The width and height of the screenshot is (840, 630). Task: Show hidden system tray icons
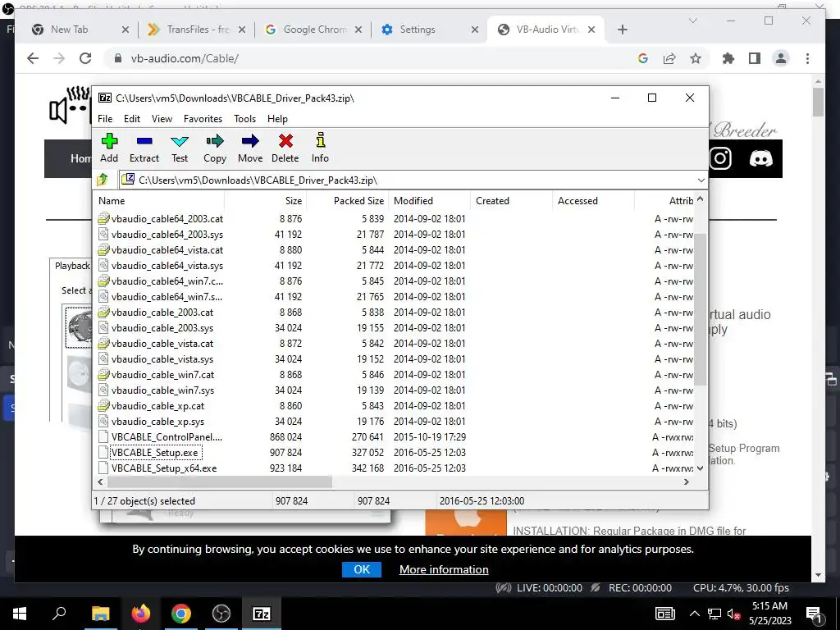[694, 614]
